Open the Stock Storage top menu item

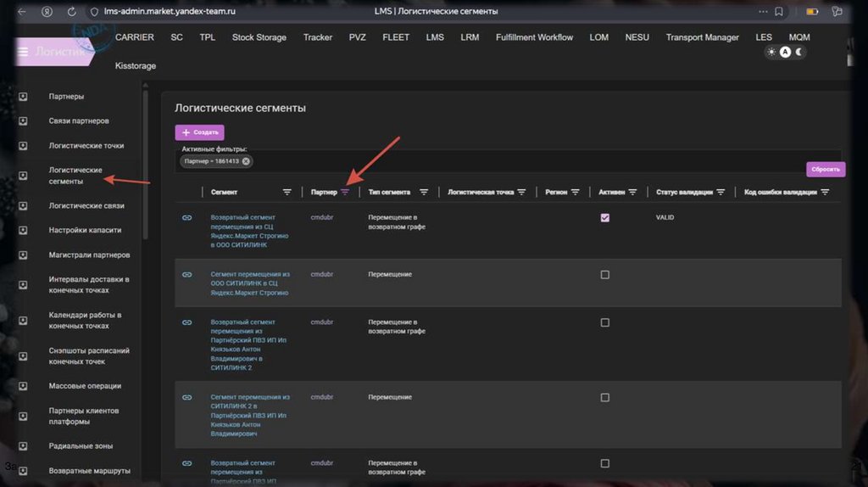[259, 37]
